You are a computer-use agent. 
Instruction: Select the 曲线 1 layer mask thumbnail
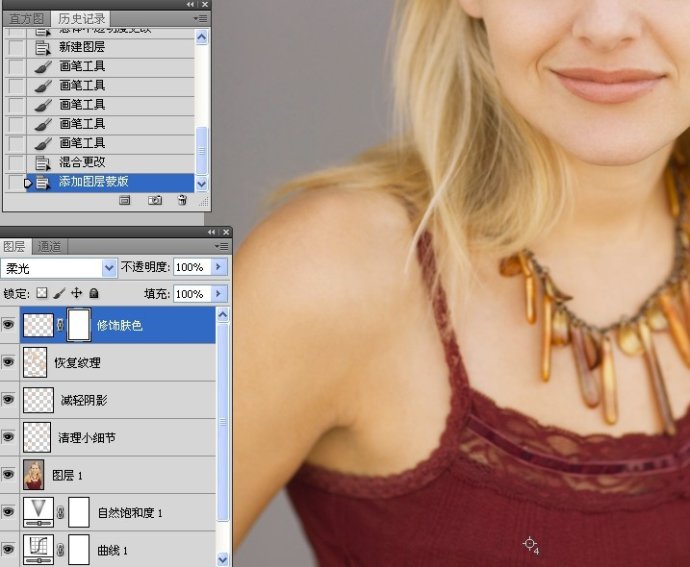pos(79,549)
